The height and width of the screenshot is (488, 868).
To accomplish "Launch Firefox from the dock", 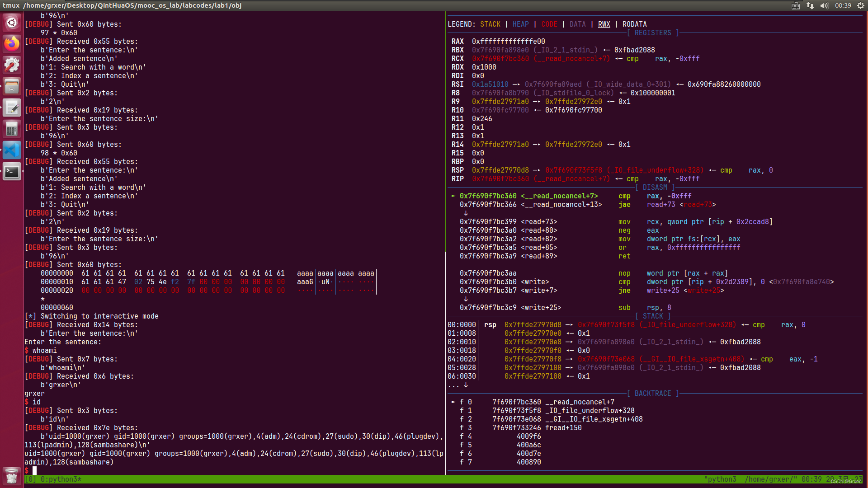I will [x=11, y=44].
